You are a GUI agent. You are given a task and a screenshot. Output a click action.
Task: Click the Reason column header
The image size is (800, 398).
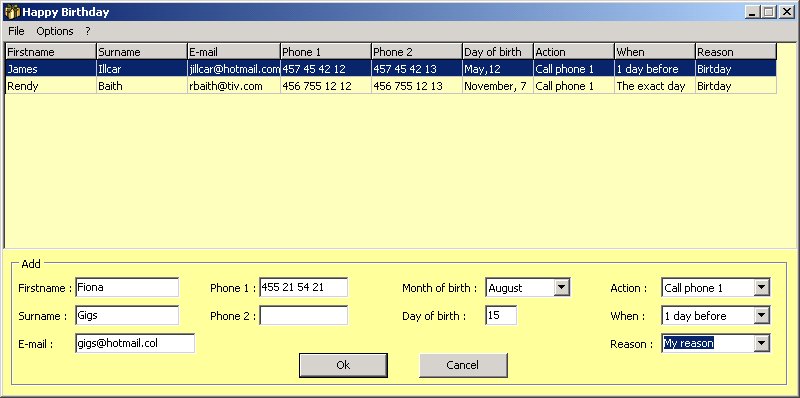[736, 52]
